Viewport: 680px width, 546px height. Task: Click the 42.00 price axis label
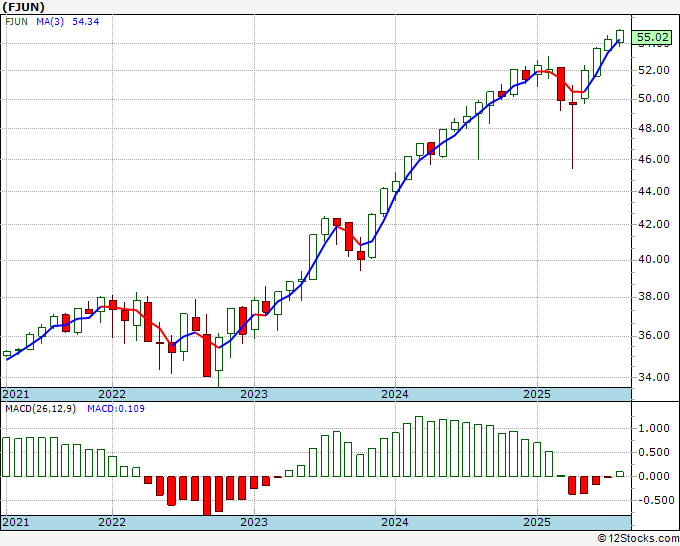pos(654,224)
